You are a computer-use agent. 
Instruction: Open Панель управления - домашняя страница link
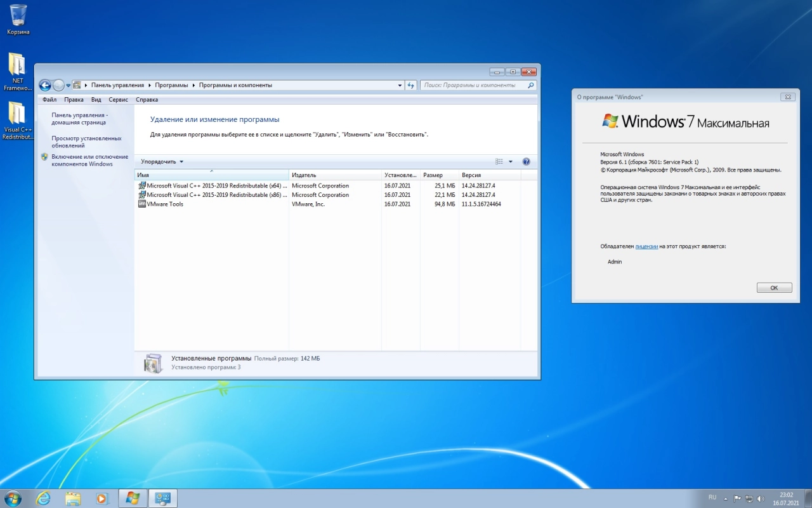pyautogui.click(x=80, y=119)
